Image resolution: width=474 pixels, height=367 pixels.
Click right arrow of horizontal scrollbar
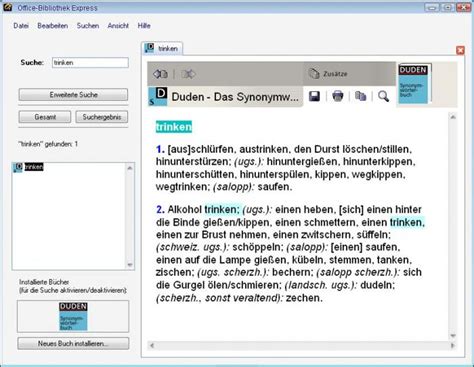point(453,346)
